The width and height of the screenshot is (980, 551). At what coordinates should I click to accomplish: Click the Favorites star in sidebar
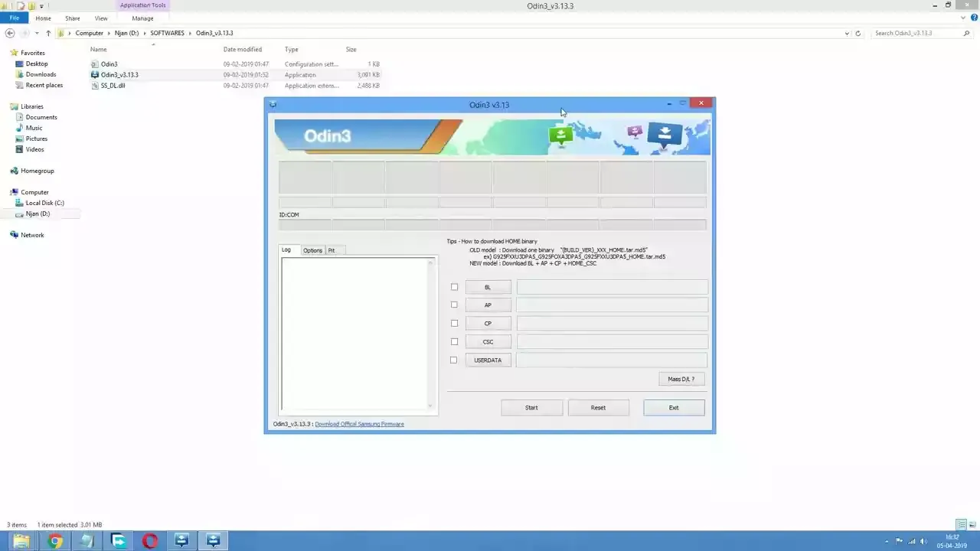pos(15,53)
